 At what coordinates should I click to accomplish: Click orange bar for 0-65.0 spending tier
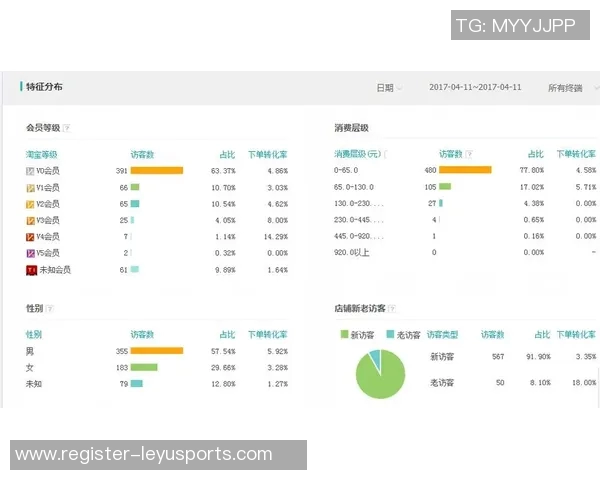pyautogui.click(x=465, y=170)
